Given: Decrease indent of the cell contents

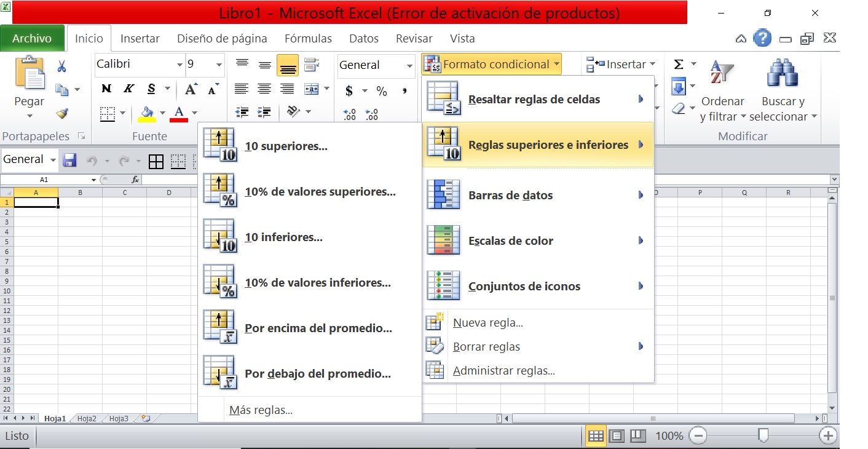Looking at the screenshot, I should click(242, 113).
